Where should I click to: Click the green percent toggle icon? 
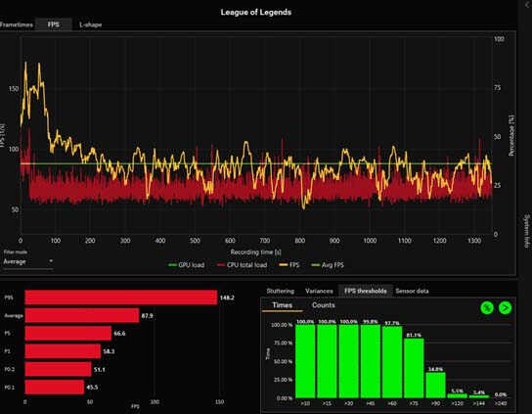point(487,307)
